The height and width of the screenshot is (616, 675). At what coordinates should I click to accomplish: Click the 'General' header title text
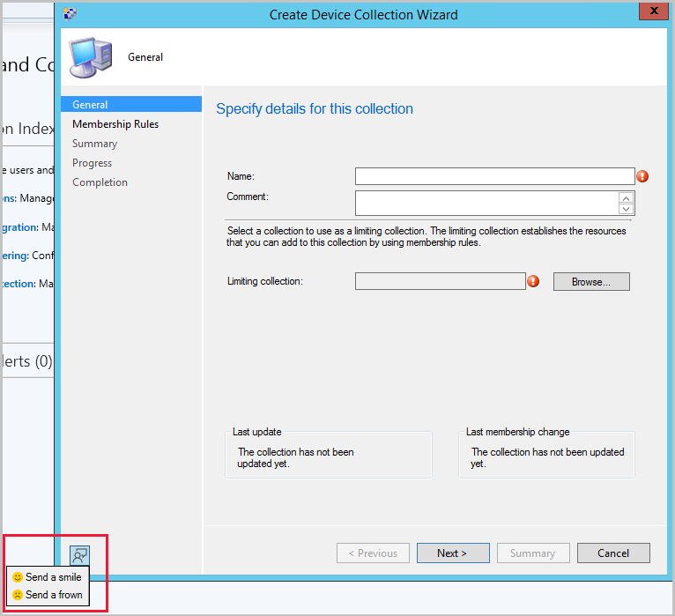pyautogui.click(x=145, y=57)
